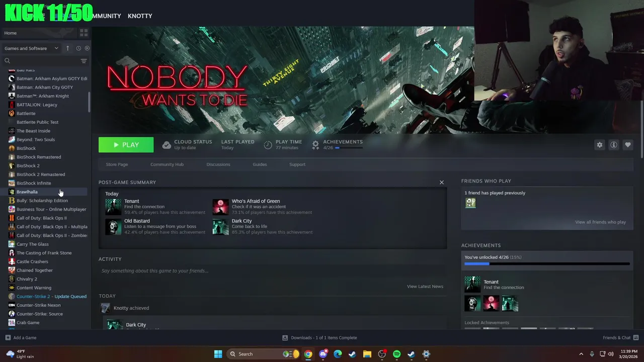
Task: Click the header achievements progress bar
Action: 349,148
